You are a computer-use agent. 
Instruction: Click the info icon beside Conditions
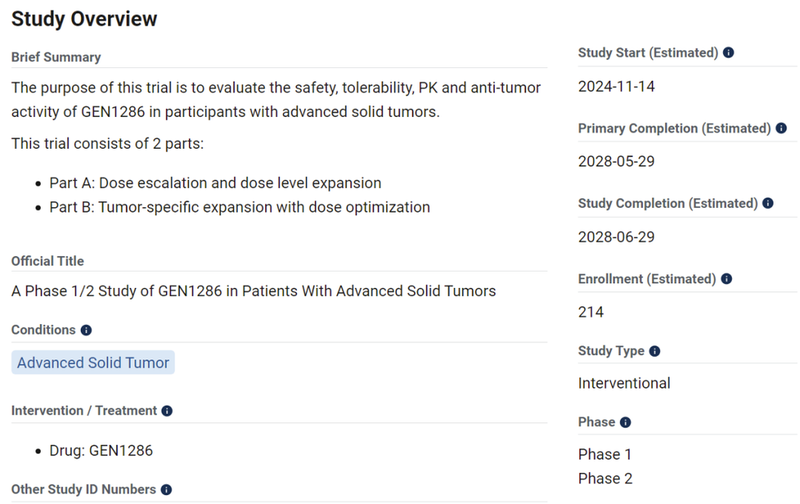[x=87, y=330]
